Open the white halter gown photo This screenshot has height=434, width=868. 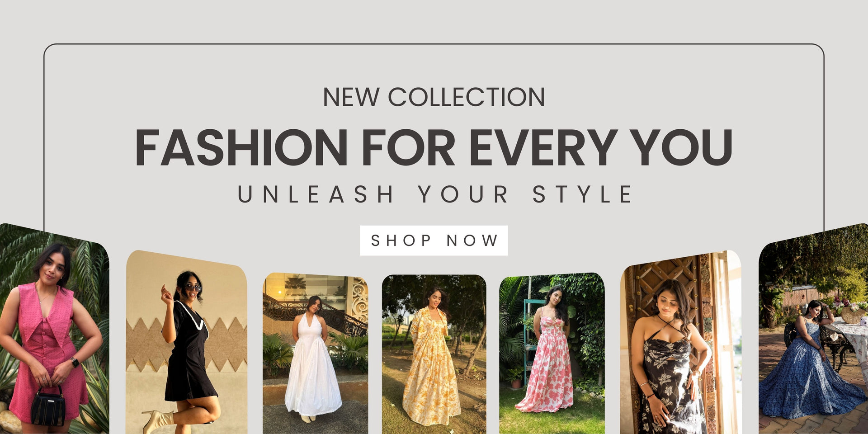(x=315, y=353)
